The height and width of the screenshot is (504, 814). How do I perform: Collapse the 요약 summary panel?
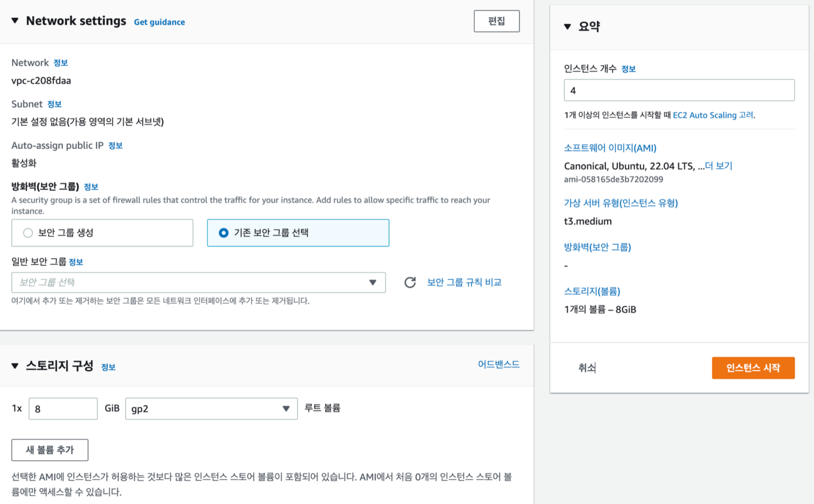[x=567, y=27]
